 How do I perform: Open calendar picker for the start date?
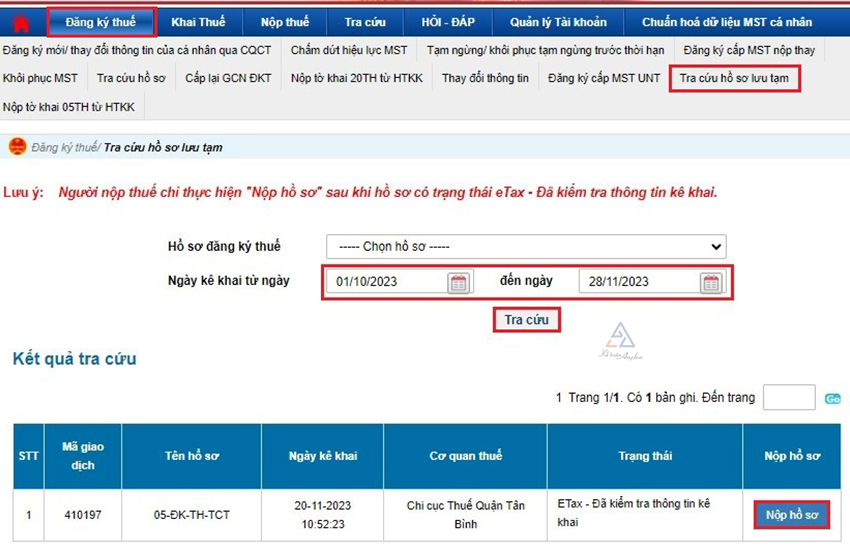[458, 282]
